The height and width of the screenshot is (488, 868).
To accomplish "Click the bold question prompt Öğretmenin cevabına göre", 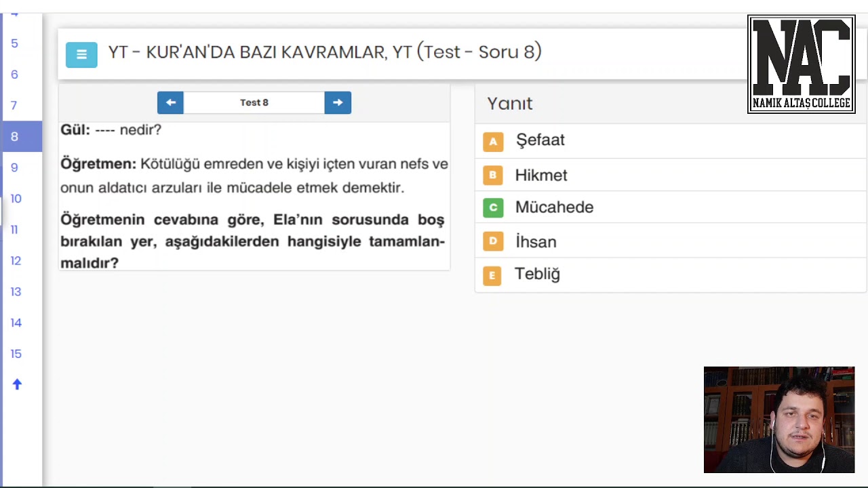I will pyautogui.click(x=252, y=241).
